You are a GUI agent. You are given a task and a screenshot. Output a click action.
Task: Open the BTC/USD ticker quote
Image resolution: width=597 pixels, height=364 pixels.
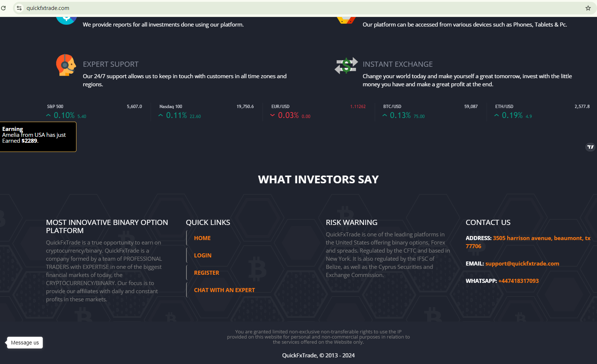430,111
